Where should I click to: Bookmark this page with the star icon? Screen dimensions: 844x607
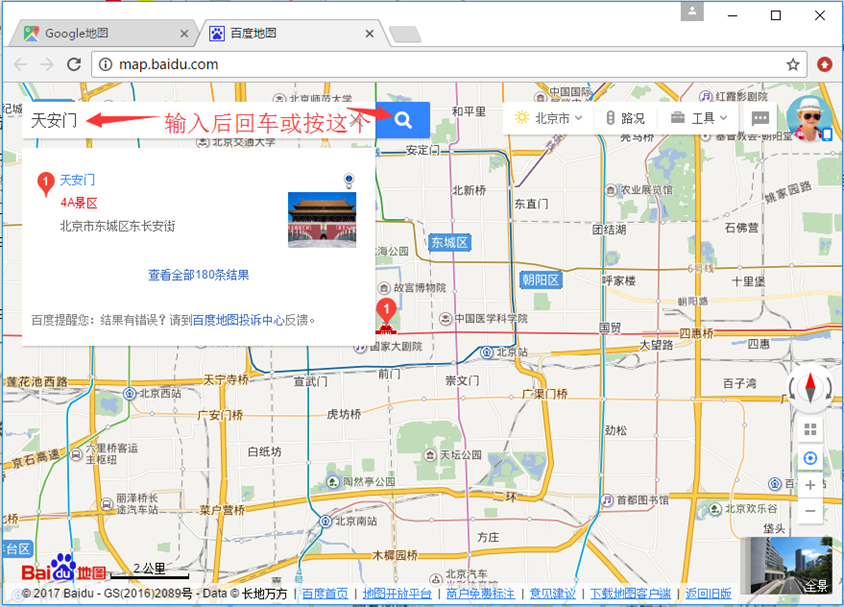(x=792, y=65)
